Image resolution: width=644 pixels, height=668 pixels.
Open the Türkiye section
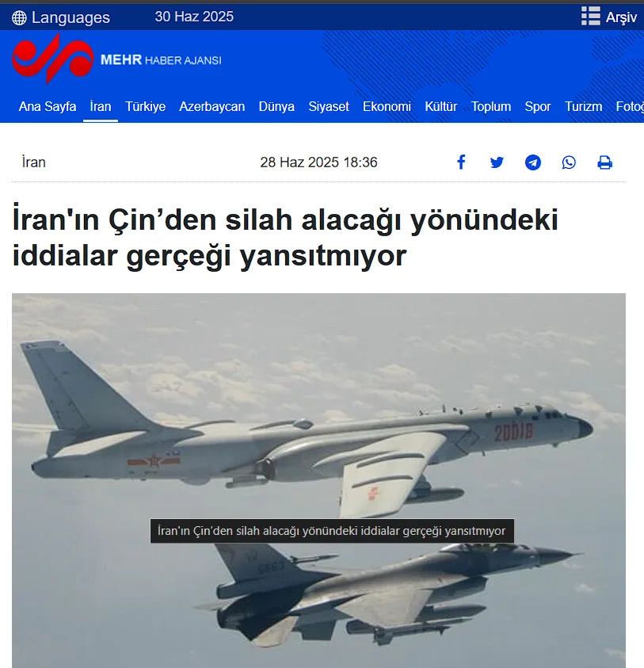pos(145,106)
